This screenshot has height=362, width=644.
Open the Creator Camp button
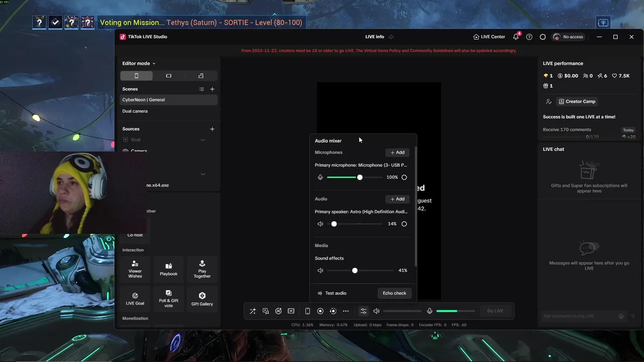pyautogui.click(x=577, y=102)
